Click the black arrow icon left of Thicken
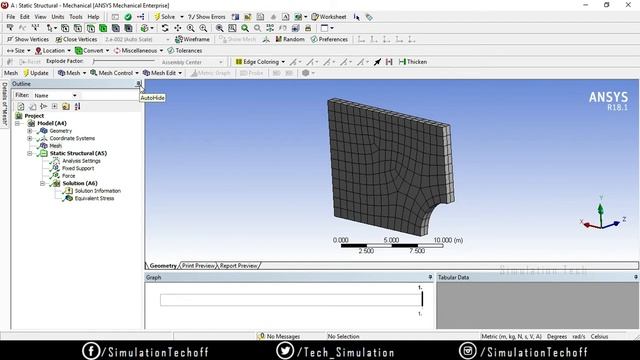This screenshot has width=640, height=360. tap(378, 62)
